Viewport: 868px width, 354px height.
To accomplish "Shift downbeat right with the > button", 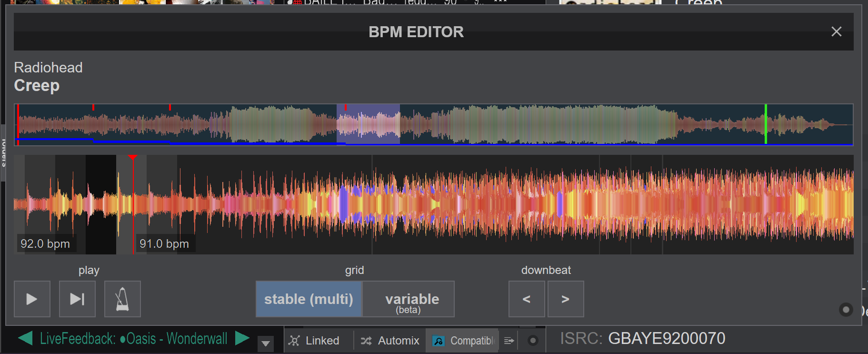I will pos(566,299).
